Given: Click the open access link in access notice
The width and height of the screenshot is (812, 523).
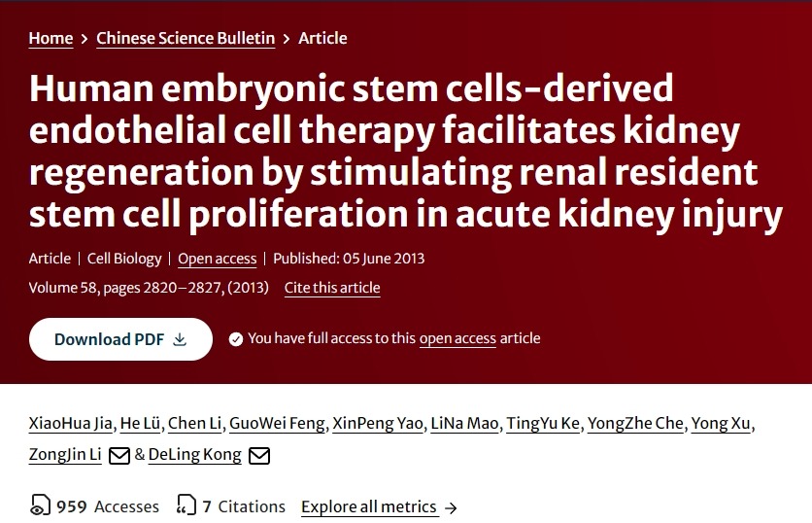Looking at the screenshot, I should point(457,338).
